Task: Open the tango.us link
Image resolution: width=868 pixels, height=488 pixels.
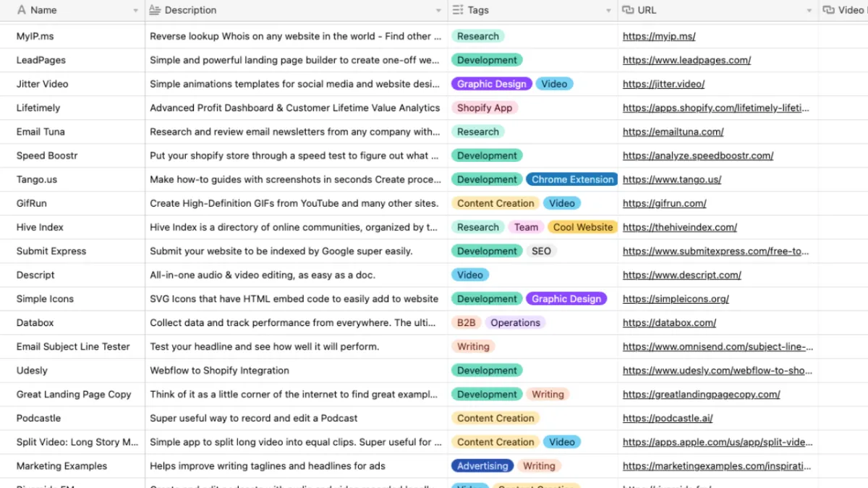Action: click(x=672, y=179)
